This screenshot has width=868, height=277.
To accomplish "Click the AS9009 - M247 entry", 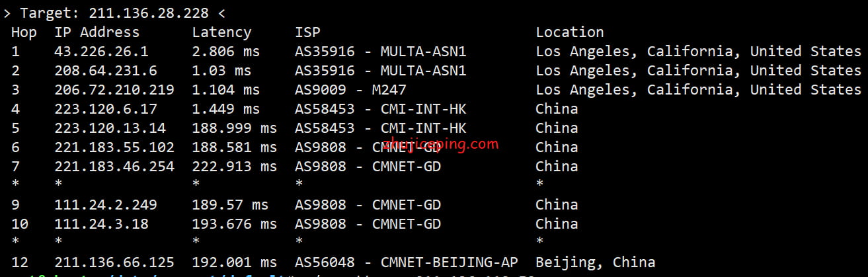I will click(x=350, y=89).
